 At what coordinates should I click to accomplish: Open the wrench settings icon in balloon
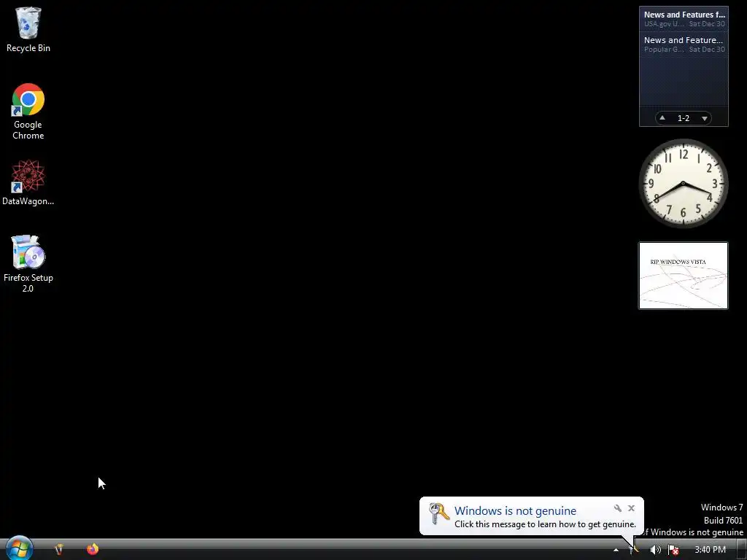point(617,508)
